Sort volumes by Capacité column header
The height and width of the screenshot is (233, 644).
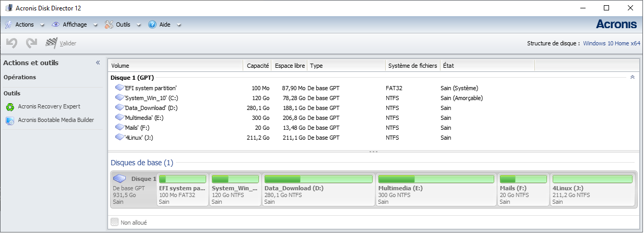[x=257, y=66]
